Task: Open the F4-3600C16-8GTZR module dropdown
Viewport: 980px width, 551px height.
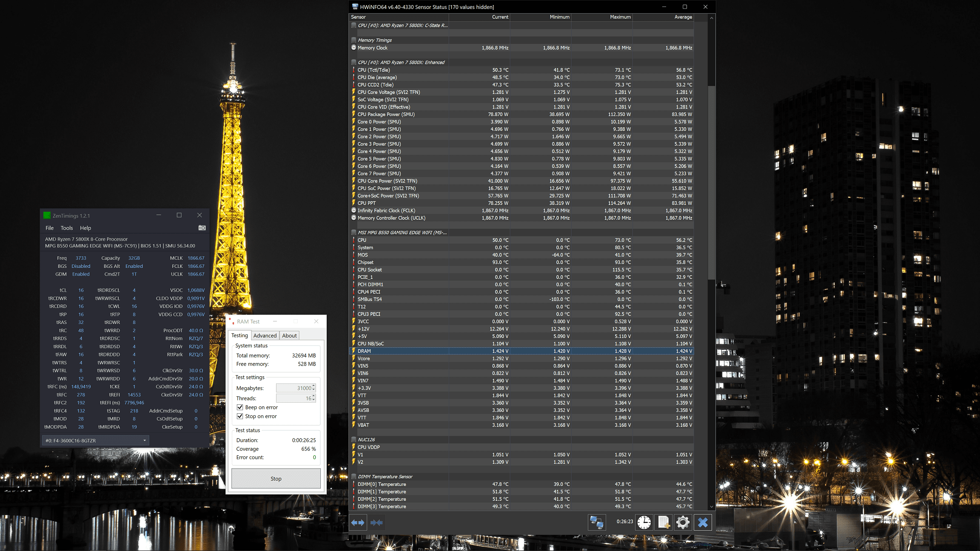Action: [x=95, y=440]
